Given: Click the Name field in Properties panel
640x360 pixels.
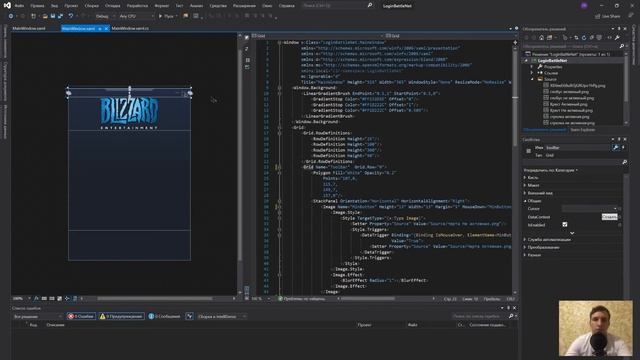Looking at the screenshot, I should pyautogui.click(x=578, y=147).
